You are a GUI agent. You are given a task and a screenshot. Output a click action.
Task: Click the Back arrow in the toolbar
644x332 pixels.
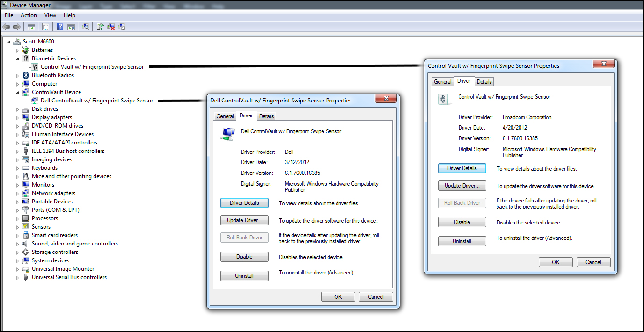coord(6,27)
